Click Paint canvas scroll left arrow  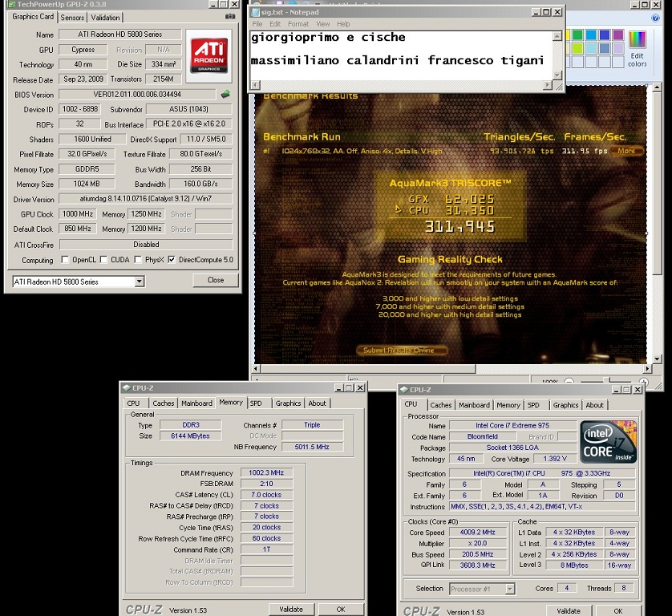pyautogui.click(x=257, y=368)
